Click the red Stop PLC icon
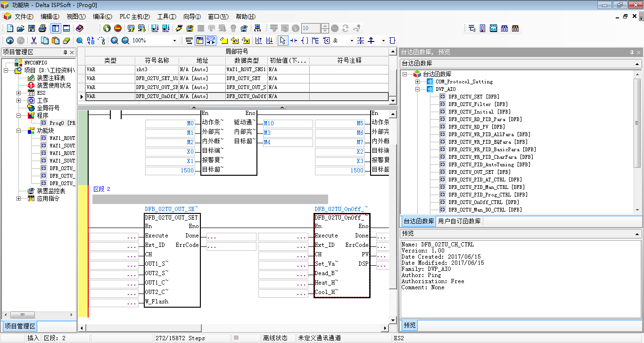This screenshot has width=644, height=343. [x=117, y=28]
